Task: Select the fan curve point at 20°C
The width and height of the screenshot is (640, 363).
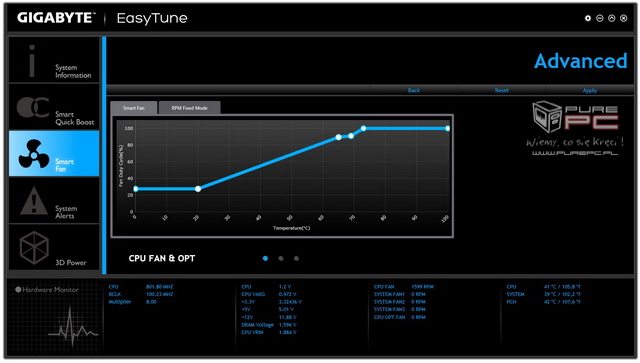Action: point(198,189)
